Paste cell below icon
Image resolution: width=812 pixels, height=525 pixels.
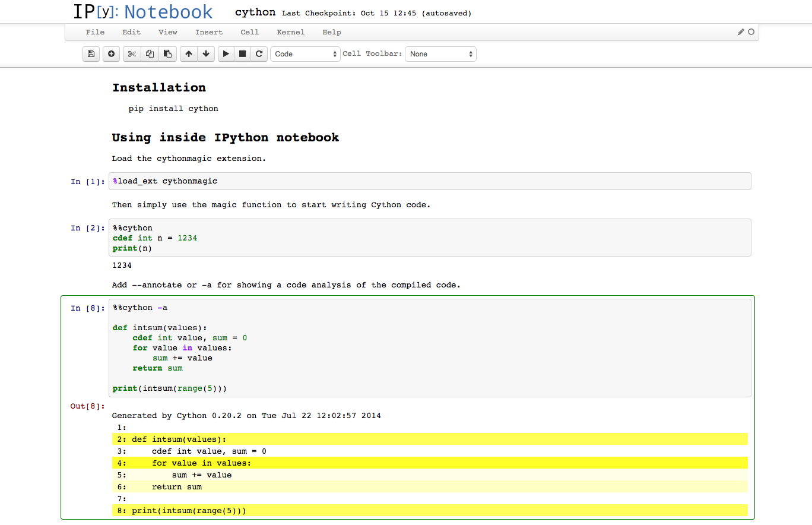(168, 54)
